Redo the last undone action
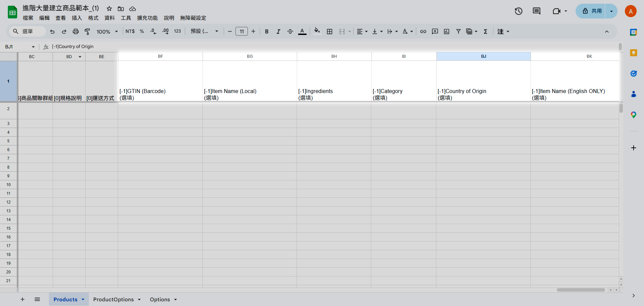The image size is (644, 306). pos(64,32)
